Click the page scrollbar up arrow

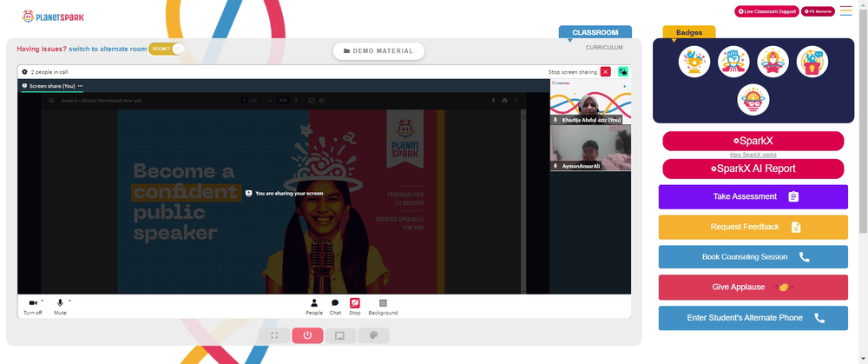tap(863, 4)
